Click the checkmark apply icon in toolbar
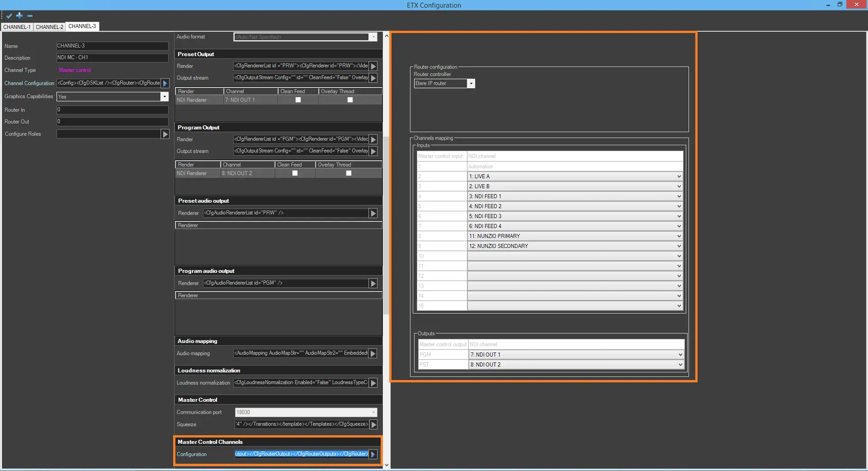868x471 pixels. 9,16
